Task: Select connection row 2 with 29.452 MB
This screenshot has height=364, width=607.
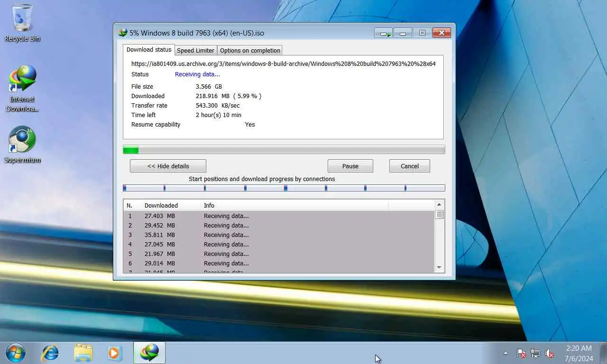Action: pyautogui.click(x=279, y=226)
